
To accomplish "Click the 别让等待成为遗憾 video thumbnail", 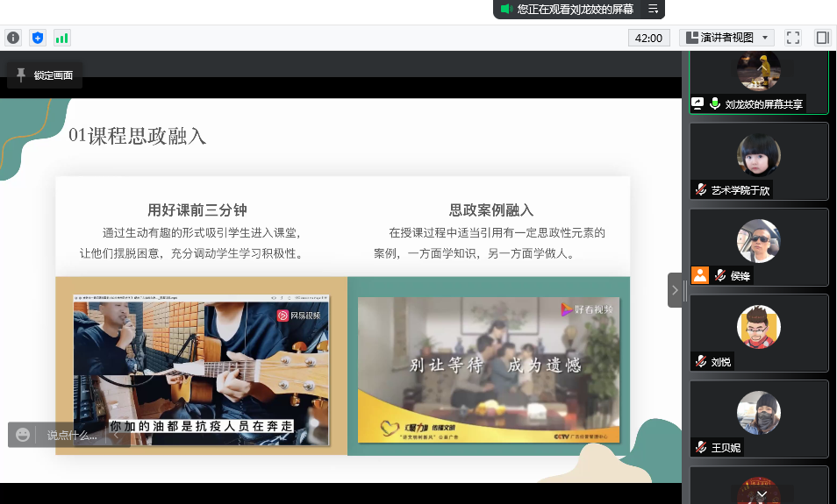I will [x=489, y=370].
